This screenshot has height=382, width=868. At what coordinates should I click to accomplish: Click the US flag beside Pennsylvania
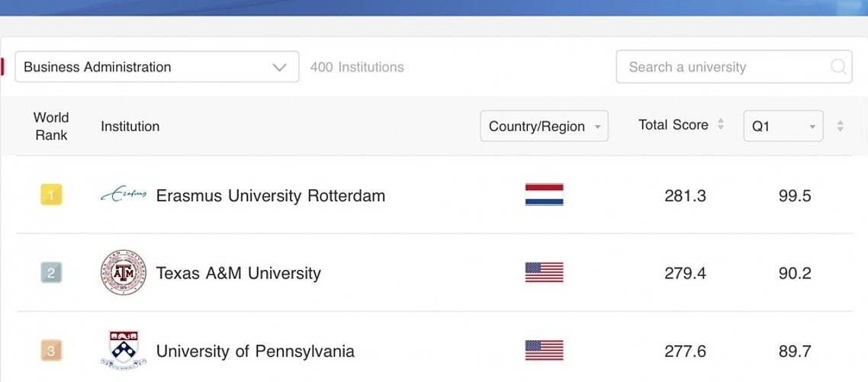[544, 351]
